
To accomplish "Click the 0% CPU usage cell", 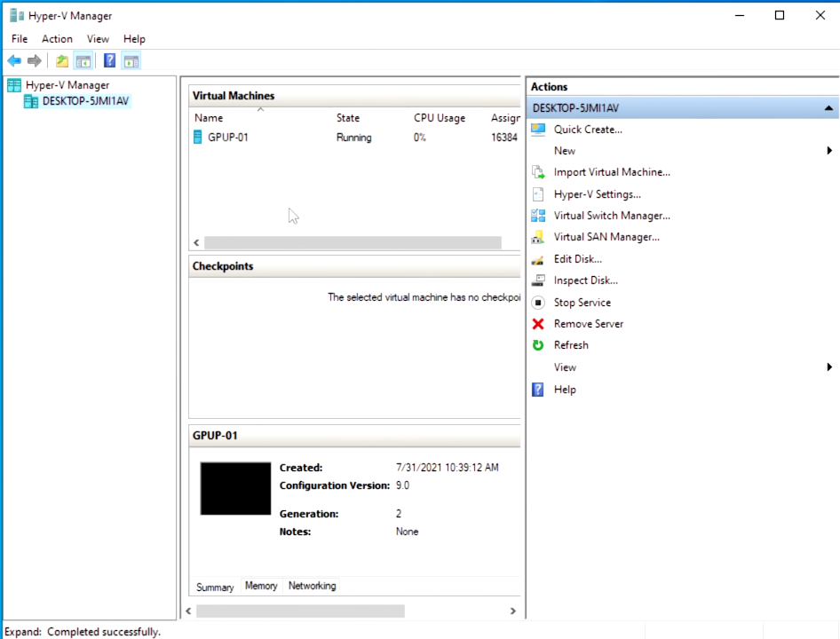I will [x=419, y=138].
